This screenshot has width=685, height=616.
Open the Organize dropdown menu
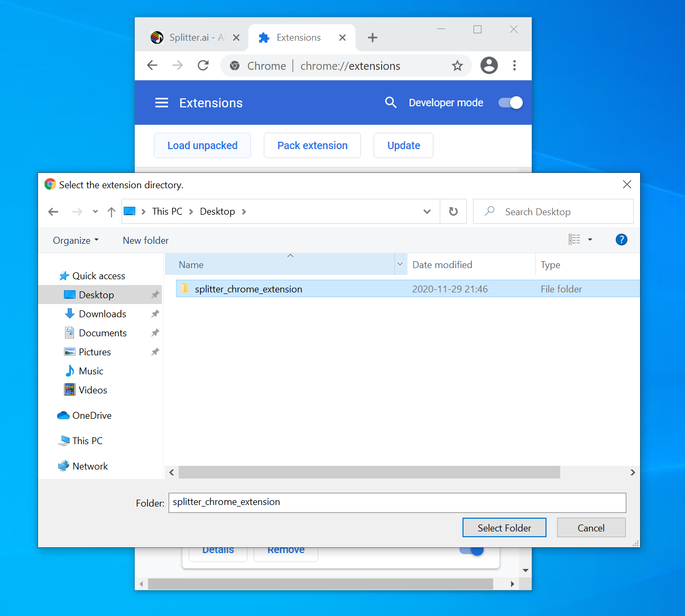(76, 241)
